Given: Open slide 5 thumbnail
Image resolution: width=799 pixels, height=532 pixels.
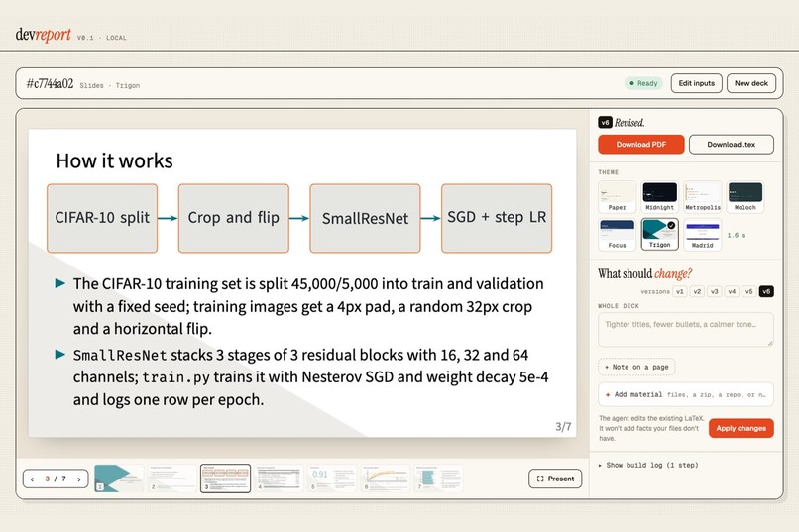Looking at the screenshot, I should click(332, 479).
